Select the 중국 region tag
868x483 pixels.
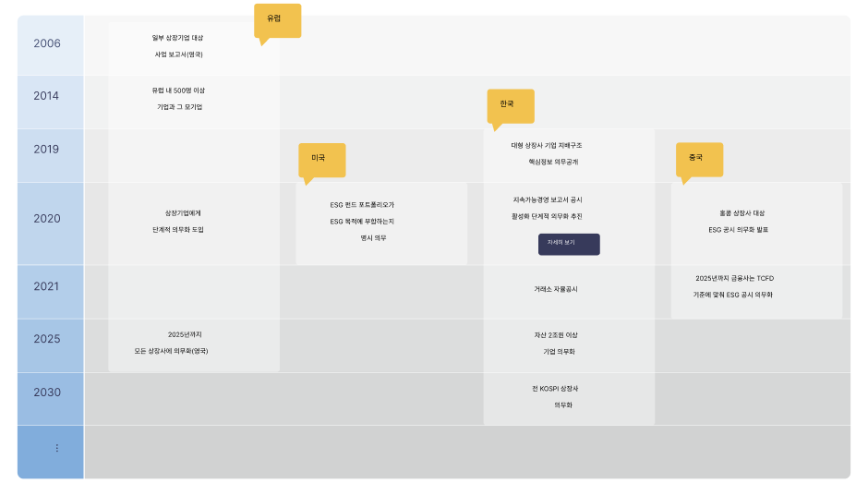[699, 159]
